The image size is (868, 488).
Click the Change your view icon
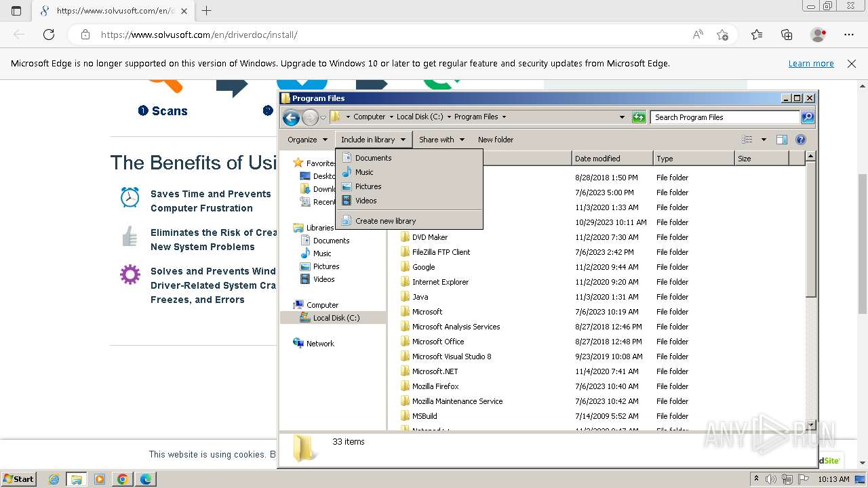pos(747,140)
